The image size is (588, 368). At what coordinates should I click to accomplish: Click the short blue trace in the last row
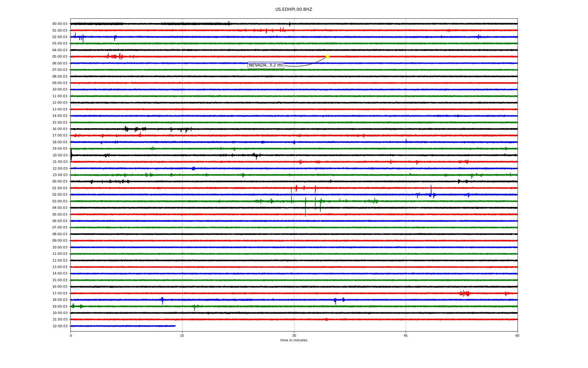123,326
